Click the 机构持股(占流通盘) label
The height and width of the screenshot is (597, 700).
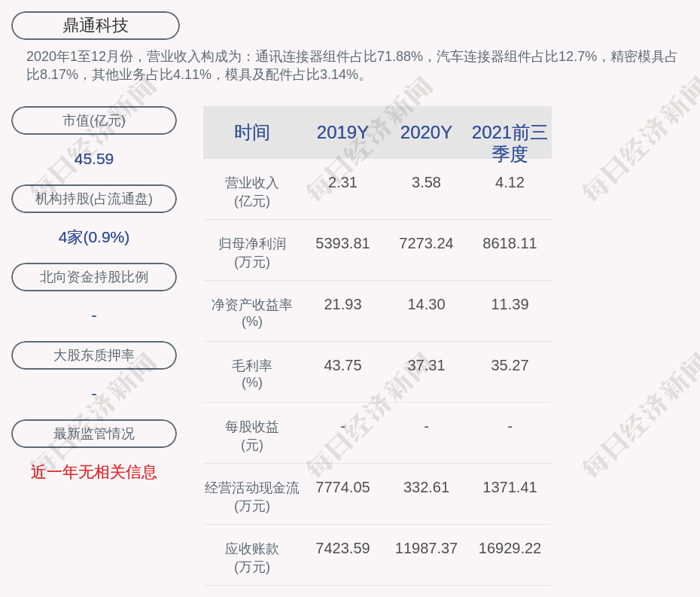click(94, 199)
